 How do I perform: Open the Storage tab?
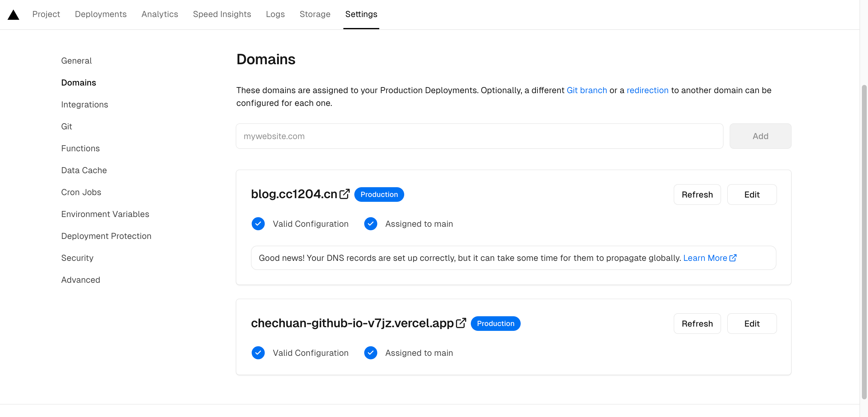coord(315,14)
